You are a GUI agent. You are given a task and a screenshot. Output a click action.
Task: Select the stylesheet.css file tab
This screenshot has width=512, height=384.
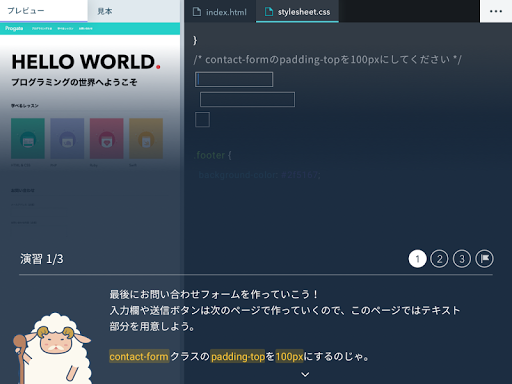tap(297, 12)
